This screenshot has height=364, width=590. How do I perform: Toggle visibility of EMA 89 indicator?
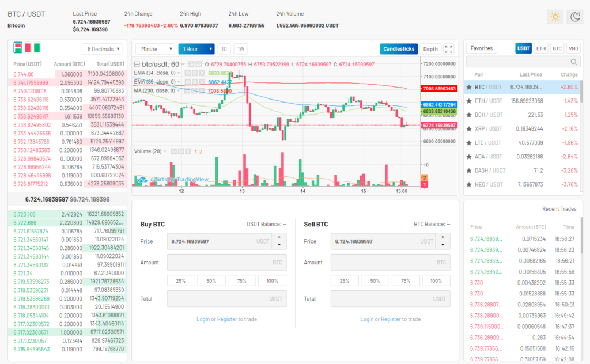tap(187, 82)
